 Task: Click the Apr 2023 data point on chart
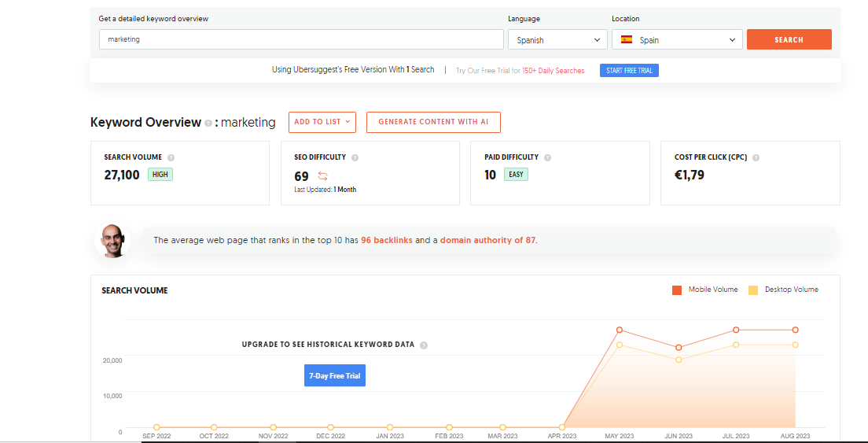562,427
